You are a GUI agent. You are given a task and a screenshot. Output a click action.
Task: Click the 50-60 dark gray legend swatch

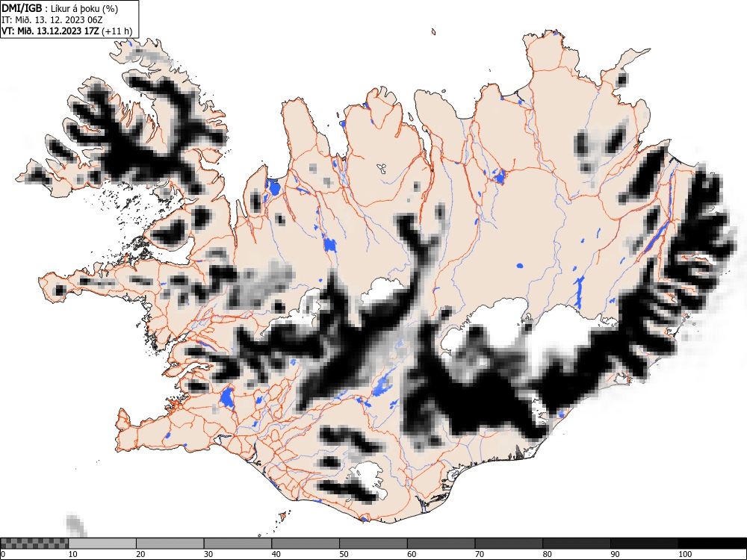pos(373,544)
